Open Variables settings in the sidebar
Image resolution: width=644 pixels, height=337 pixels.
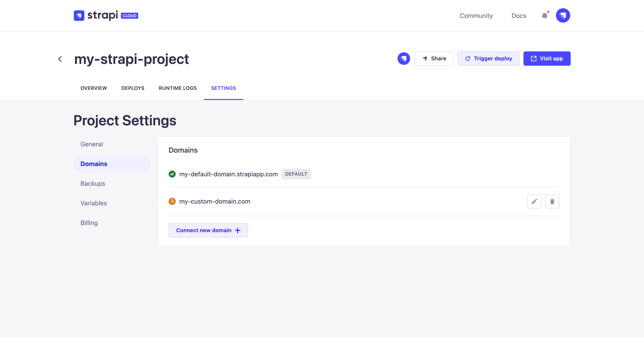click(93, 203)
